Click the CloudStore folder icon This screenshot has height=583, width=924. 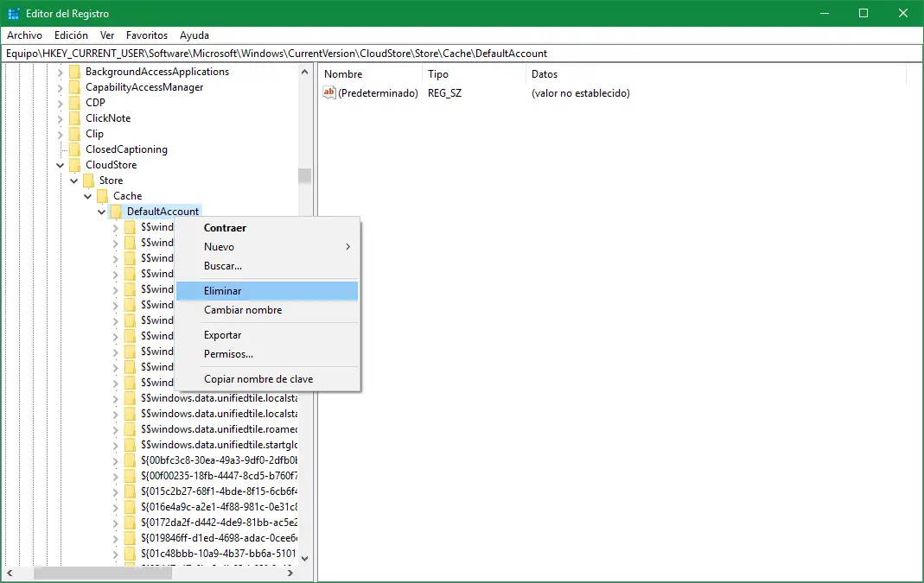coord(74,165)
